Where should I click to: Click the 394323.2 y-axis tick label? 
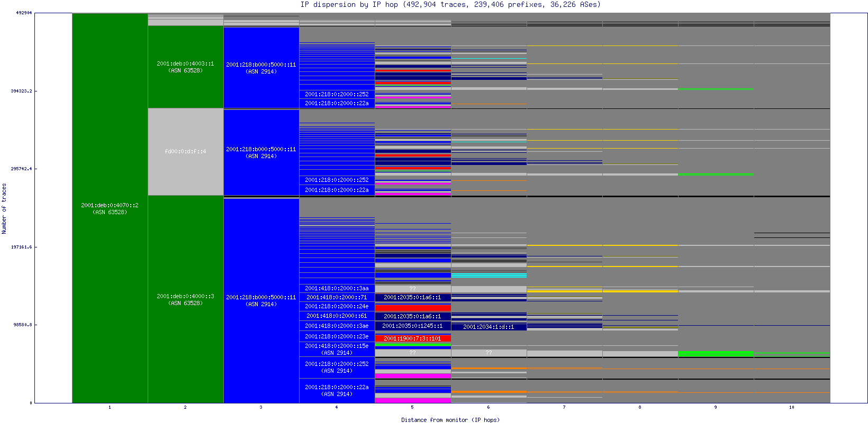pyautogui.click(x=21, y=91)
